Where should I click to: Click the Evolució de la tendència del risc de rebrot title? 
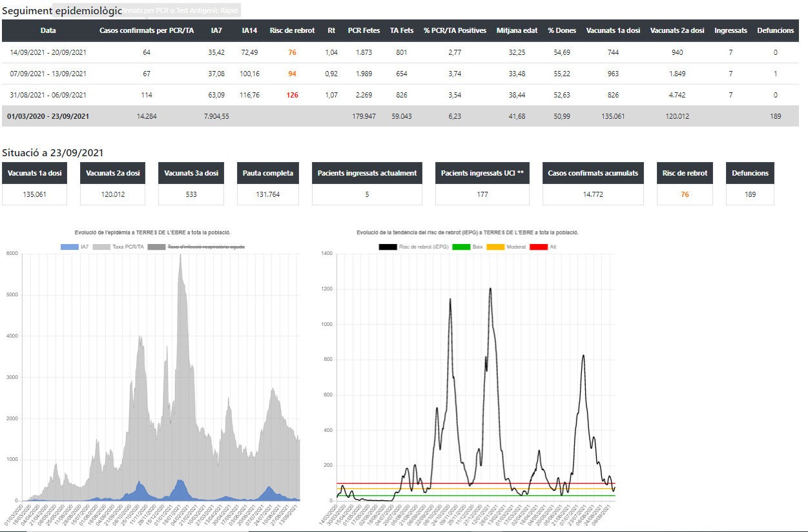[468, 232]
